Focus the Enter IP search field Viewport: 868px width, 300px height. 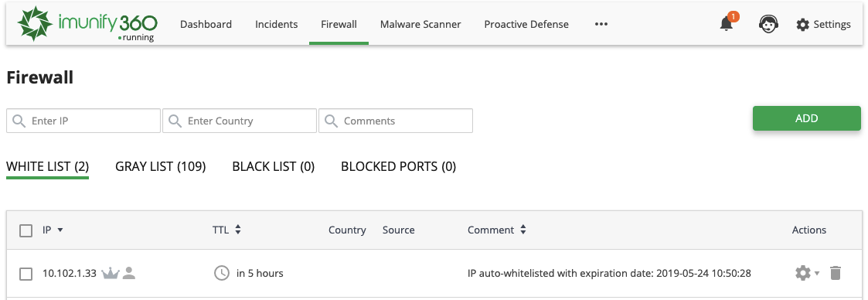click(83, 121)
